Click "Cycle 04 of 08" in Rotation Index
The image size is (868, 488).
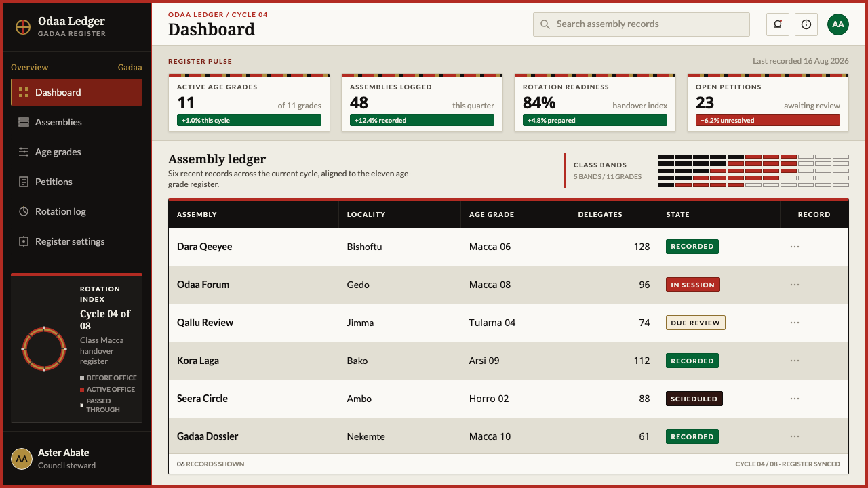pos(105,320)
